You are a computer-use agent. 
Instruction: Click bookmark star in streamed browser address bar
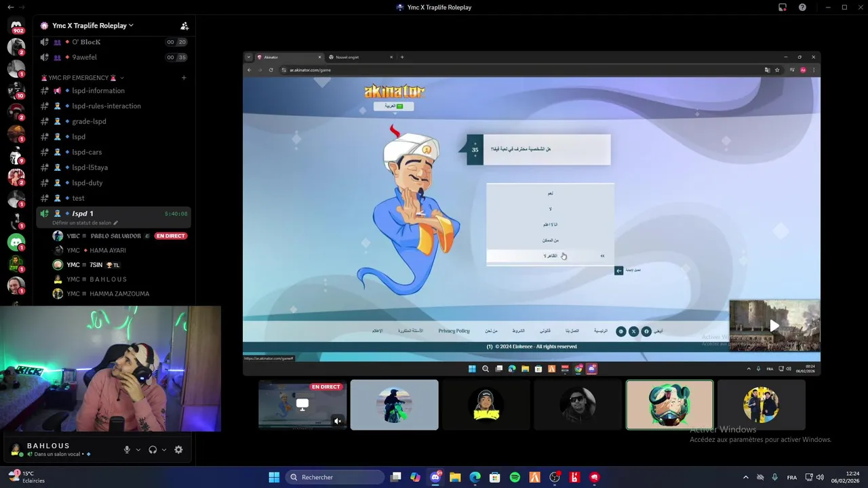pyautogui.click(x=777, y=70)
